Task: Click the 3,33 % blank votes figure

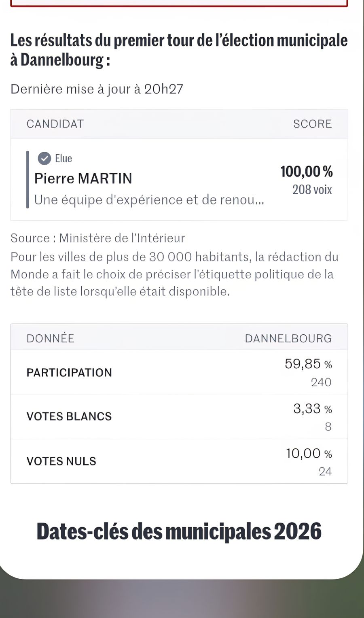Action: coord(312,409)
